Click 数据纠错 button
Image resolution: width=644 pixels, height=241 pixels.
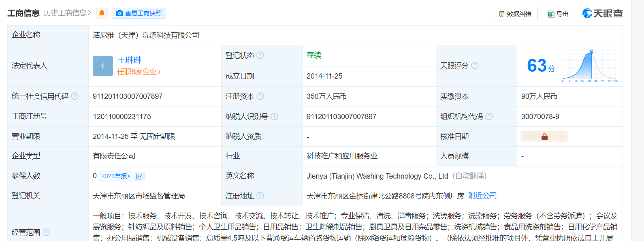point(515,14)
